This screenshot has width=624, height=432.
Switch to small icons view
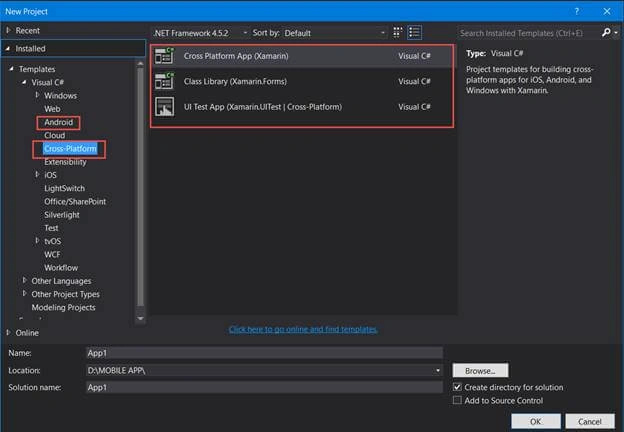[x=397, y=33]
